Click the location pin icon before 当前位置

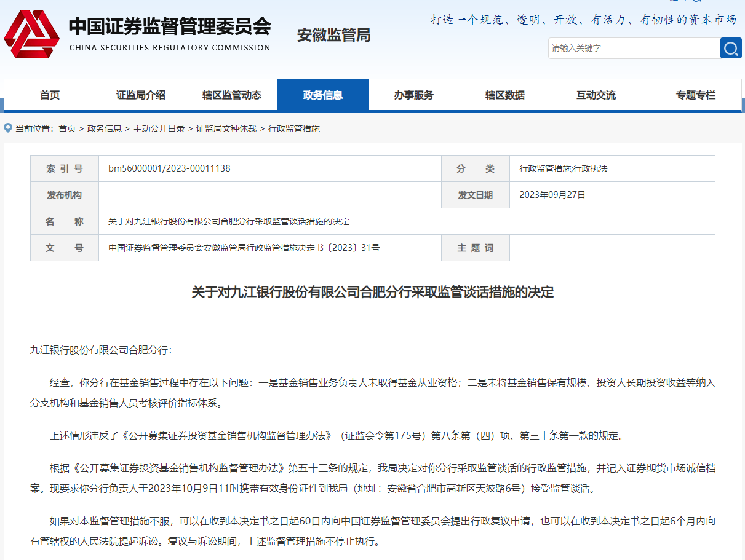(8, 128)
